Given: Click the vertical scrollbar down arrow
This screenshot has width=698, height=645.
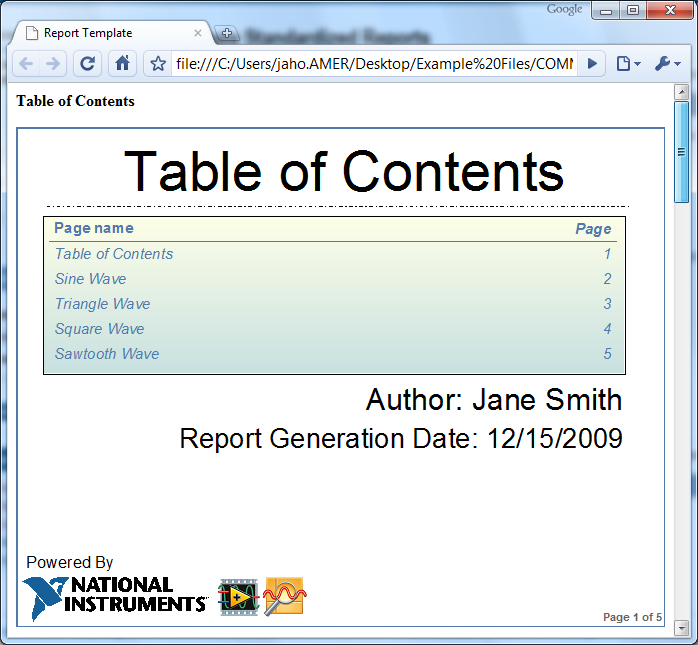Looking at the screenshot, I should pyautogui.click(x=682, y=627).
